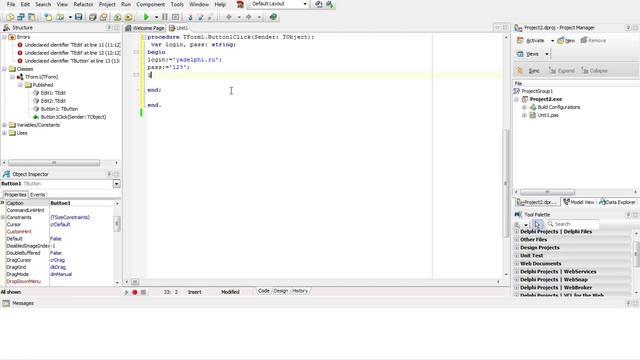640x360 pixels.
Task: Expand the Unit Test palette category
Action: pyautogui.click(x=516, y=256)
